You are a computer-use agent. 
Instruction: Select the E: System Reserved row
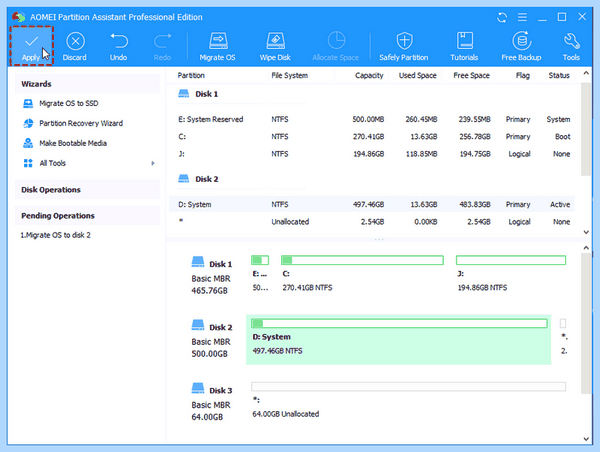(x=372, y=119)
